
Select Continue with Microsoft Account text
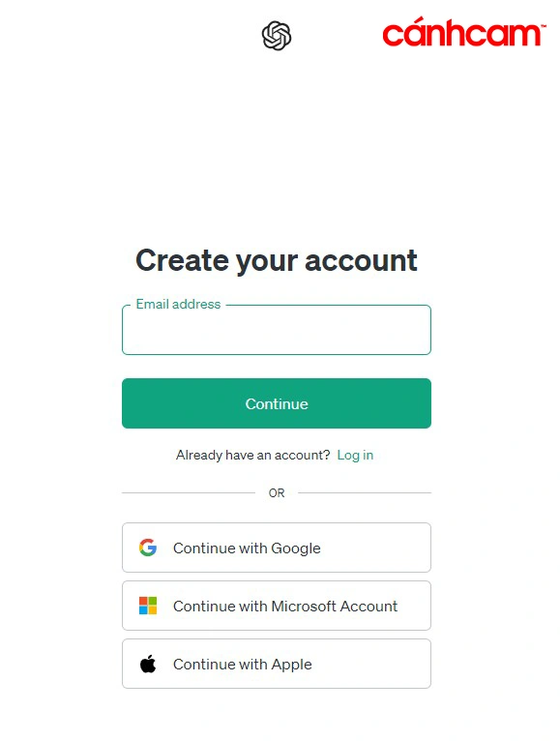coord(285,606)
